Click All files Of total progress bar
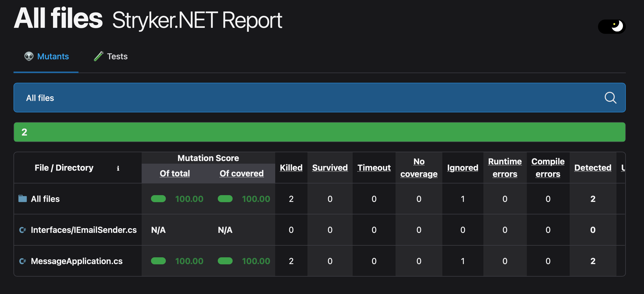Viewport: 644px width, 294px height. coord(158,199)
